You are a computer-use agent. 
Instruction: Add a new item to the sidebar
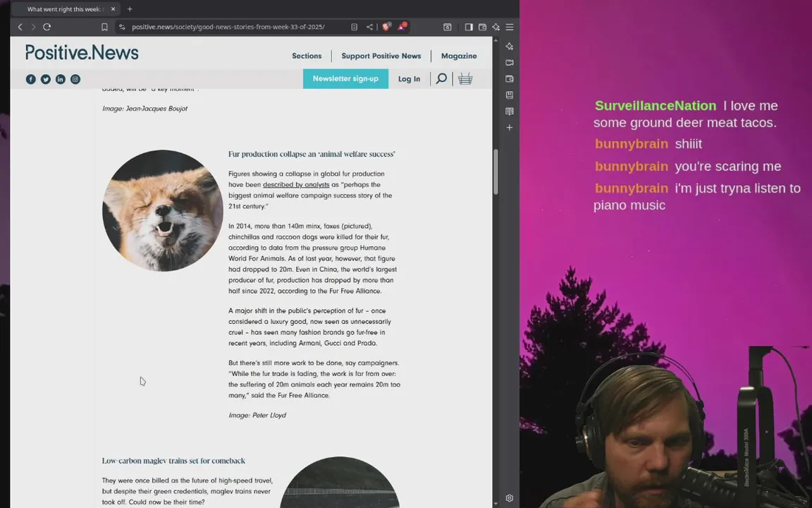[510, 128]
